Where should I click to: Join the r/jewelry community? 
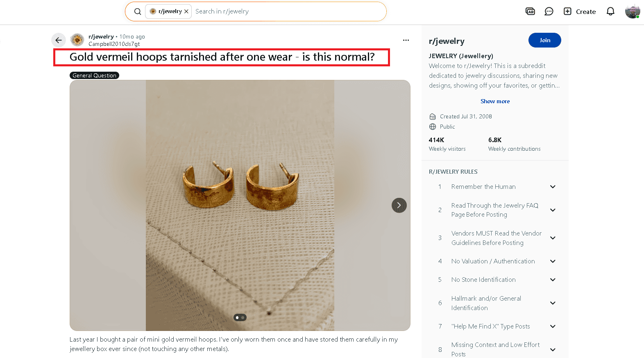click(x=544, y=40)
